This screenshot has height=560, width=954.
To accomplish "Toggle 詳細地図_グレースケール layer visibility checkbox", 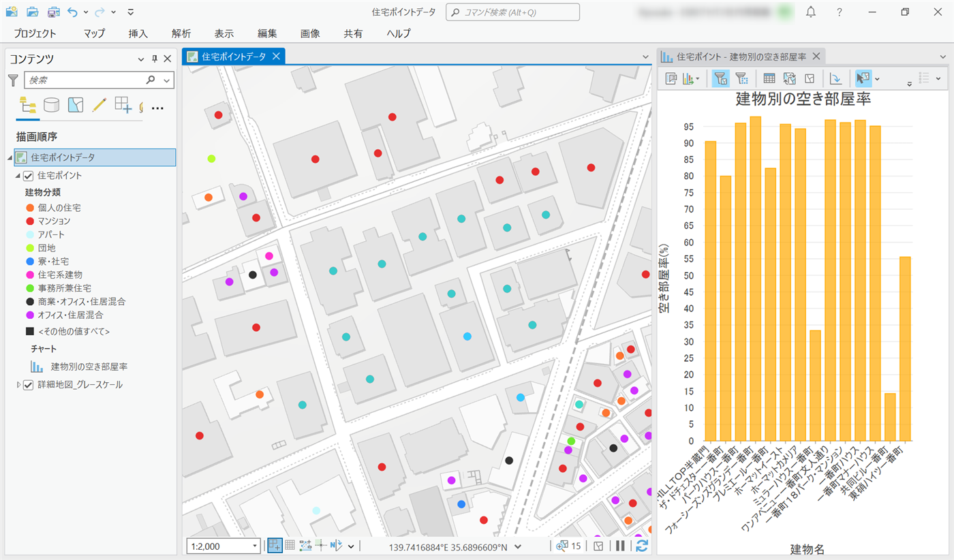I will (29, 385).
